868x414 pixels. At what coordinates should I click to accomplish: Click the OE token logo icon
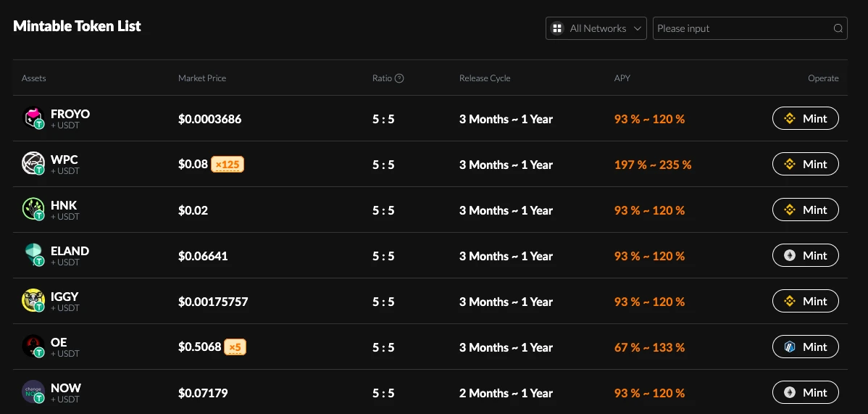(x=33, y=347)
